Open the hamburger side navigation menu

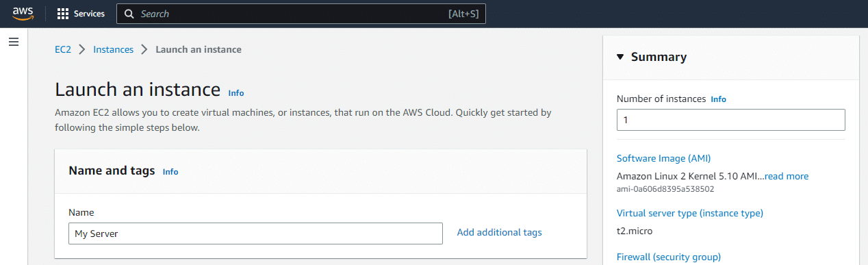pos(13,42)
